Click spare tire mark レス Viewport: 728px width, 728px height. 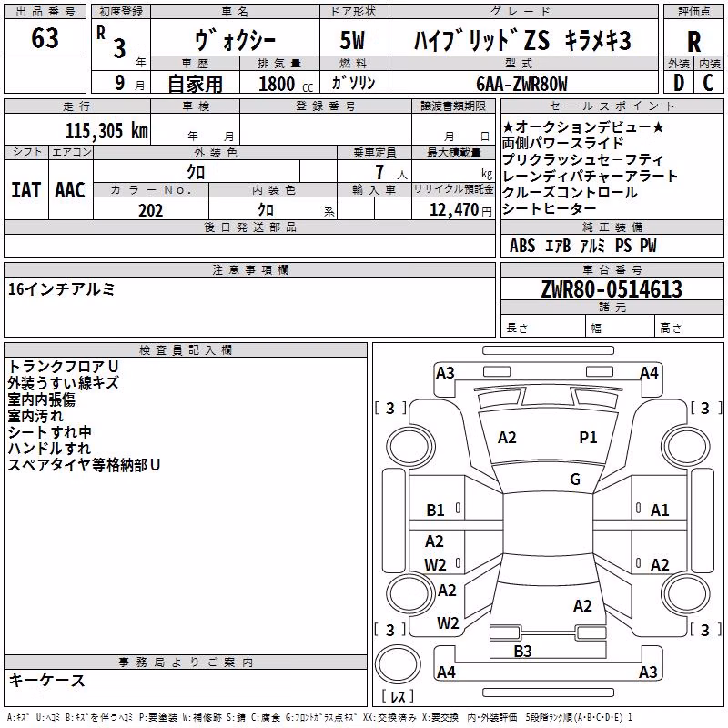pyautogui.click(x=398, y=696)
